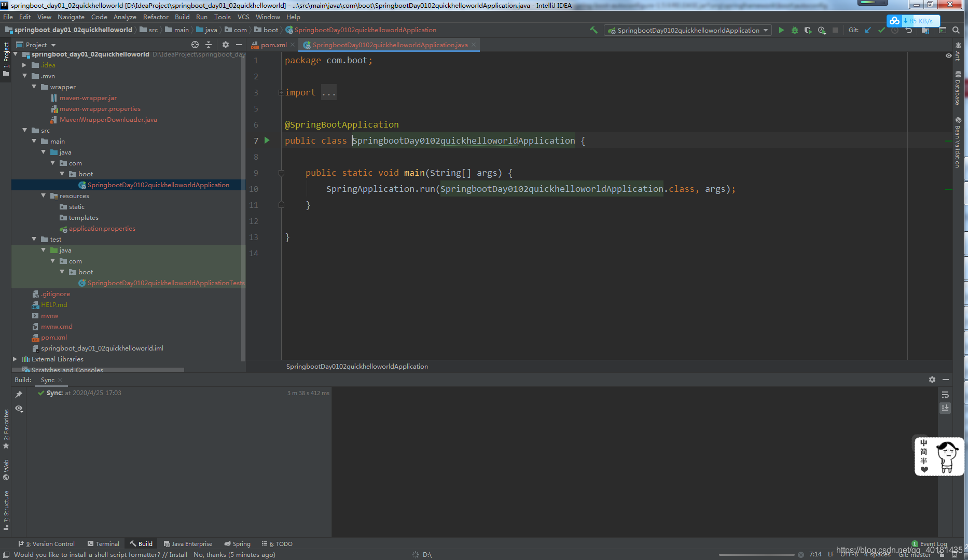Toggle inspections eye icon in editor corner
The width and height of the screenshot is (968, 560).
pos(948,55)
